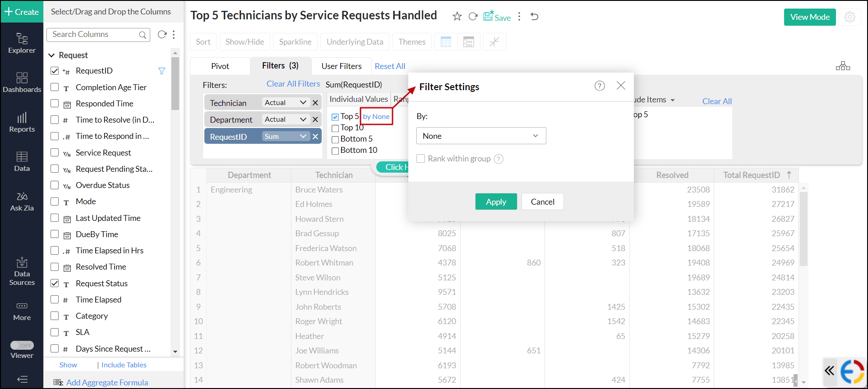Click the Apply button in Filter Settings
868x389 pixels.
[x=496, y=202]
